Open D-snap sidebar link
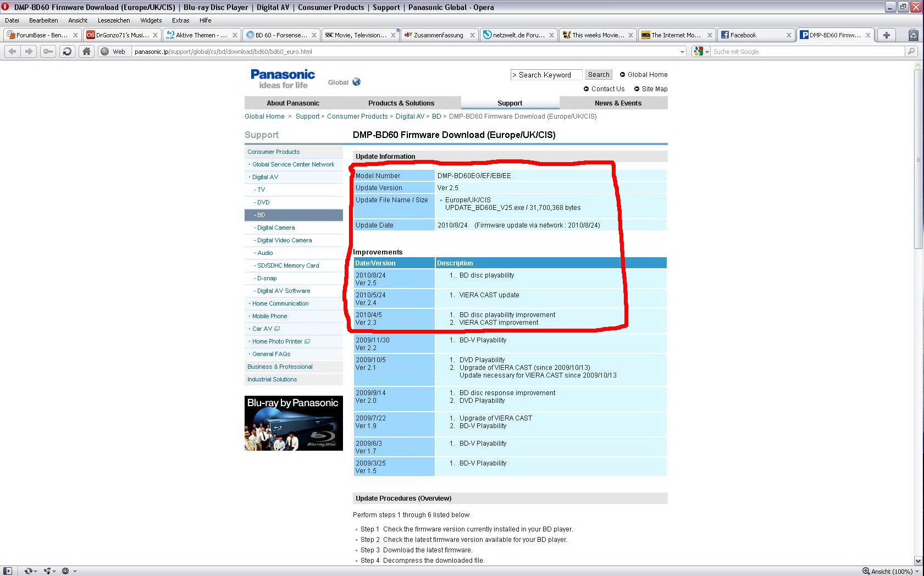924x576 pixels. tap(267, 278)
